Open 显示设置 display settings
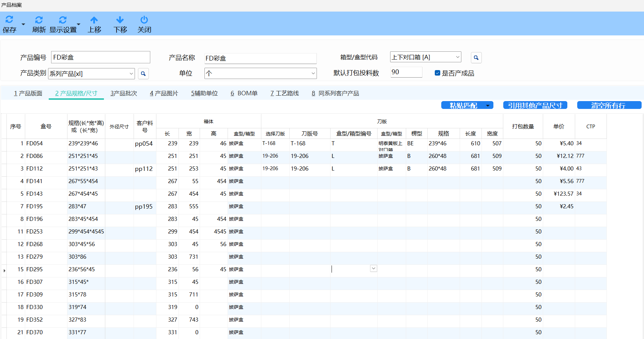Viewport: 644px width, 339px height. coord(62,20)
